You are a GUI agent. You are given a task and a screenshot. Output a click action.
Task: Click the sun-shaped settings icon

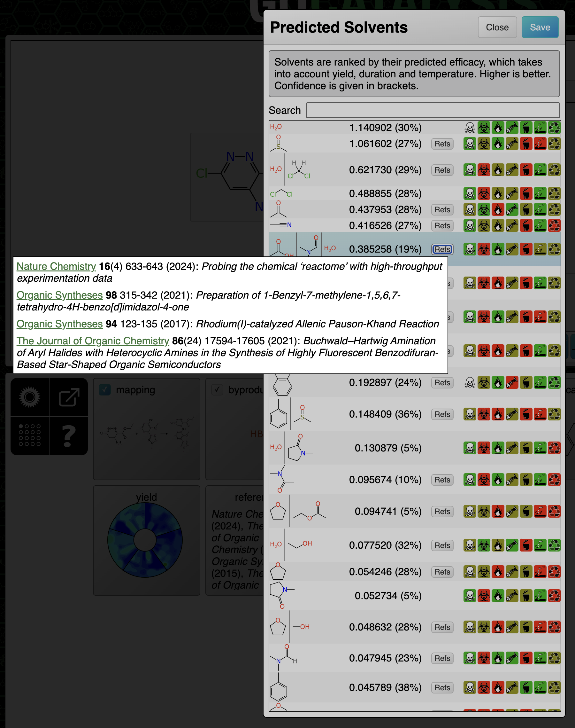tap(30, 397)
